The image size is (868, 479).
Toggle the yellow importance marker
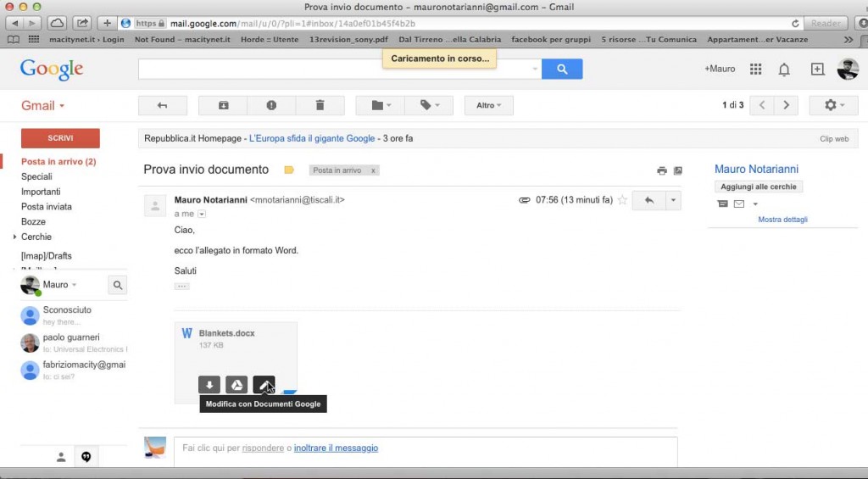click(289, 170)
